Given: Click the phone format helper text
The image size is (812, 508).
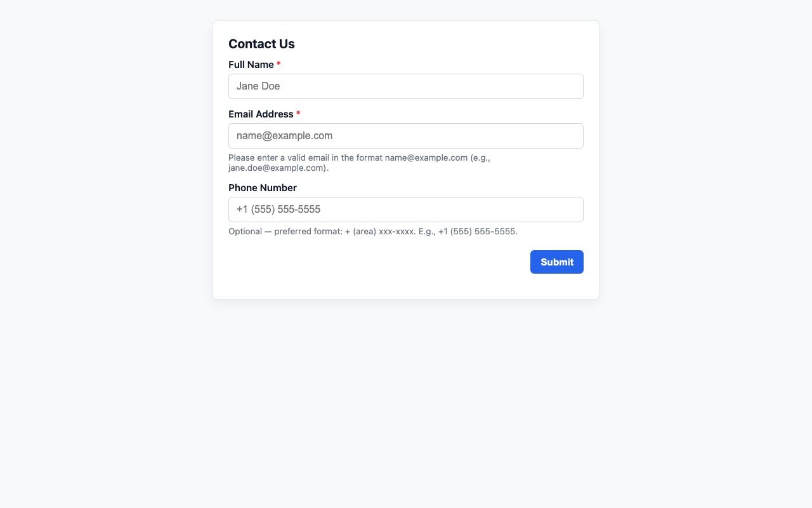Looking at the screenshot, I should point(372,231).
